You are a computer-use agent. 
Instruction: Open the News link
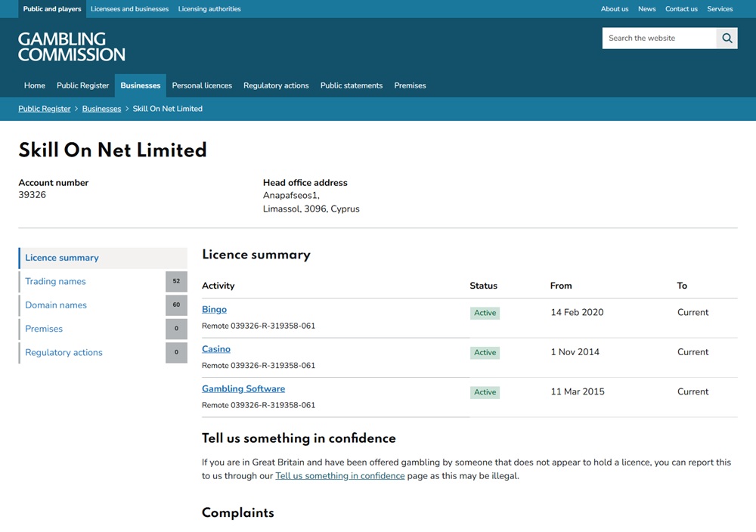[x=646, y=8]
